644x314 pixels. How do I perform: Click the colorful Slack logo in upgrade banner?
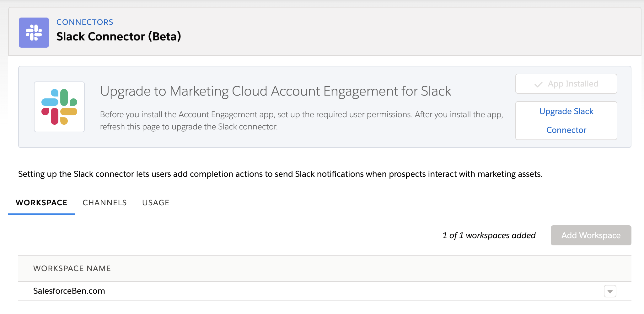(x=59, y=107)
